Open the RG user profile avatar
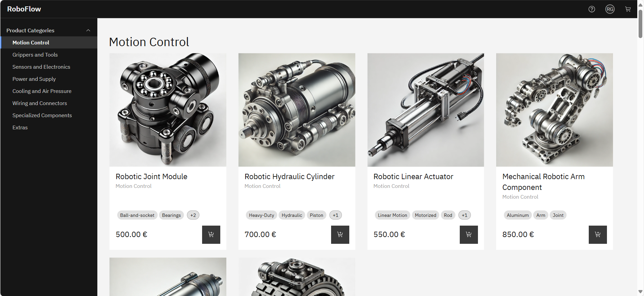 pyautogui.click(x=610, y=9)
